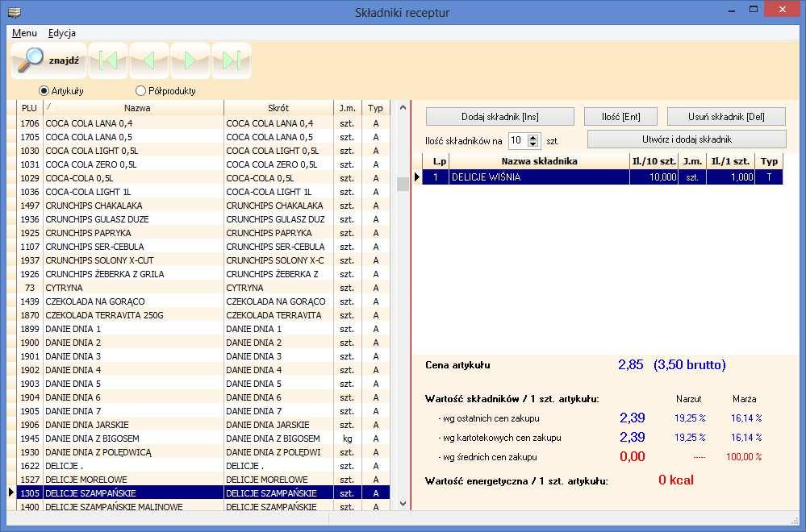806x532 pixels.
Task: Click the magnifier 'znajdź' search button
Action: pos(48,60)
